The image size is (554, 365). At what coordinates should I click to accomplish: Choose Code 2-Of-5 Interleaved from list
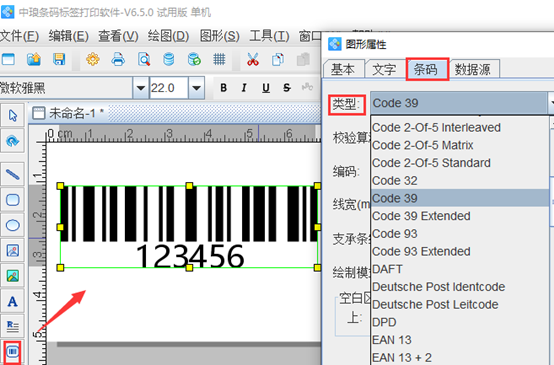coord(460,128)
